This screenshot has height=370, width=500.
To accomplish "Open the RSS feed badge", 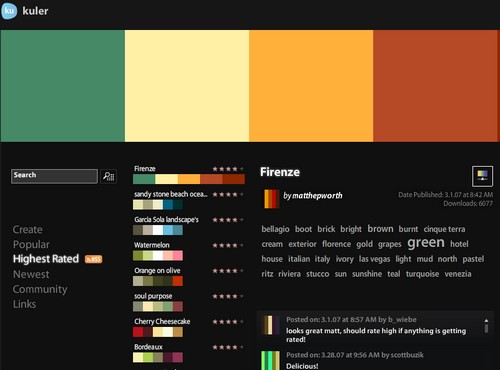I will 94,259.
